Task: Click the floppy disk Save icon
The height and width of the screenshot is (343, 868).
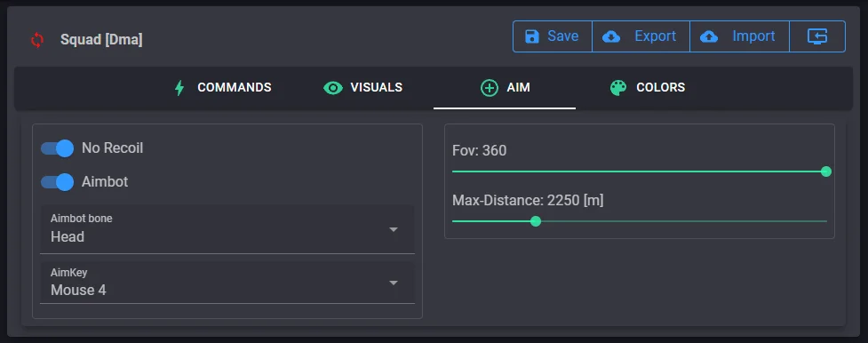Action: click(x=532, y=36)
